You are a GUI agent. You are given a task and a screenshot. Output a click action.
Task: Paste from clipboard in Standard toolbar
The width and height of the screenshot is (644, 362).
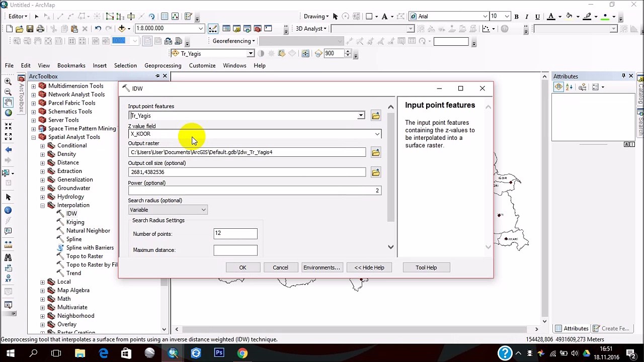coord(74,29)
